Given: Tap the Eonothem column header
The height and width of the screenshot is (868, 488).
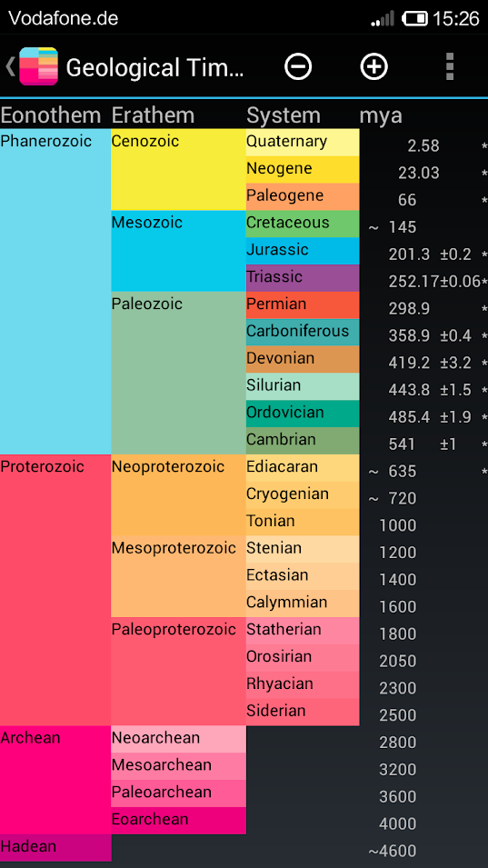Looking at the screenshot, I should coord(51,115).
